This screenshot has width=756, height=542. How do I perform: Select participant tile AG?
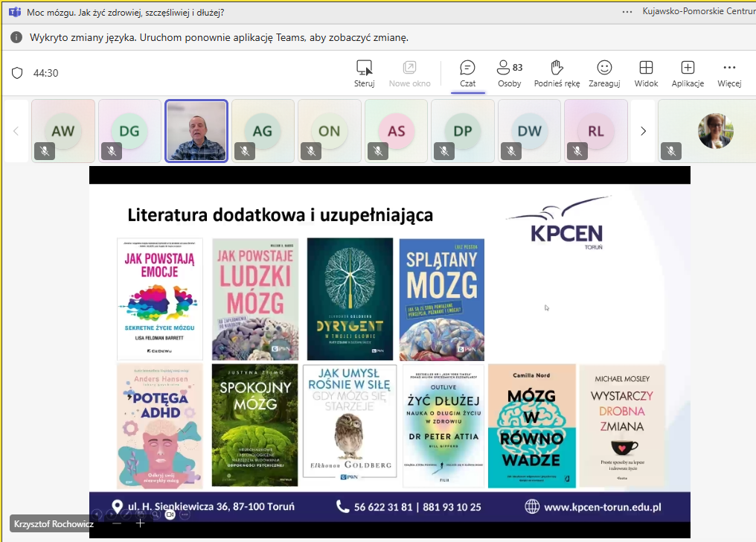pyautogui.click(x=263, y=131)
